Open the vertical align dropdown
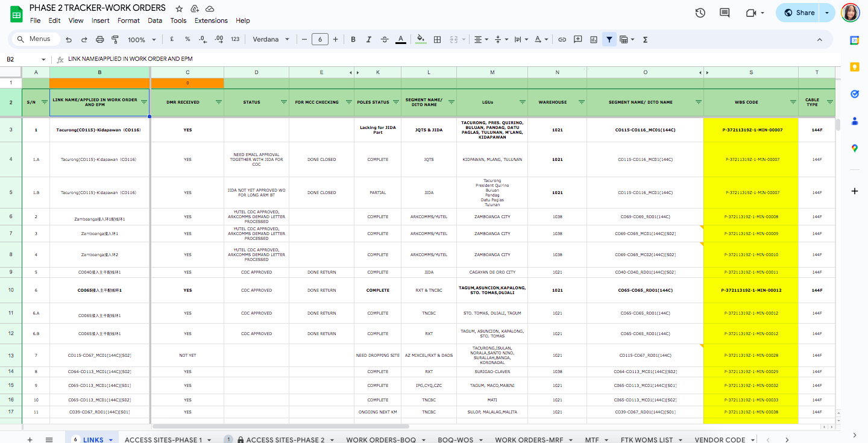Screen dimensions: 868x443 click(x=500, y=39)
